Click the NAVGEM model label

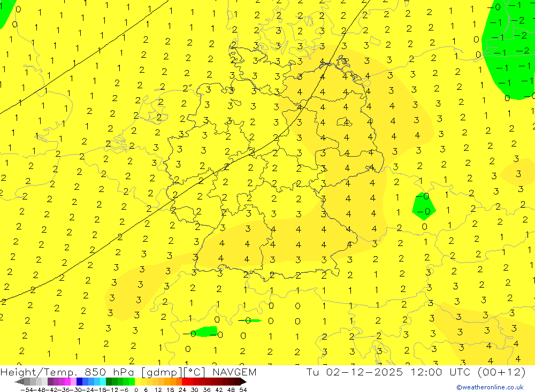(234, 372)
